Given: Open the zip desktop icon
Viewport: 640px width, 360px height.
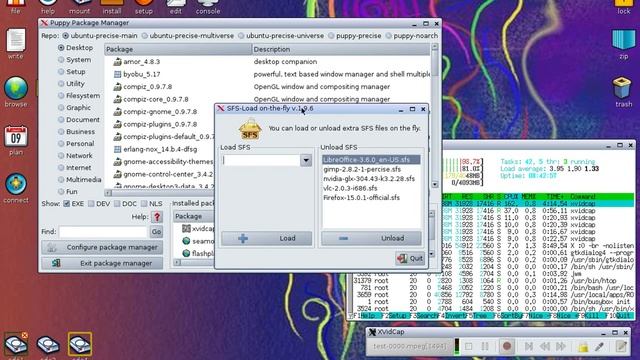Looking at the screenshot, I should 623,40.
